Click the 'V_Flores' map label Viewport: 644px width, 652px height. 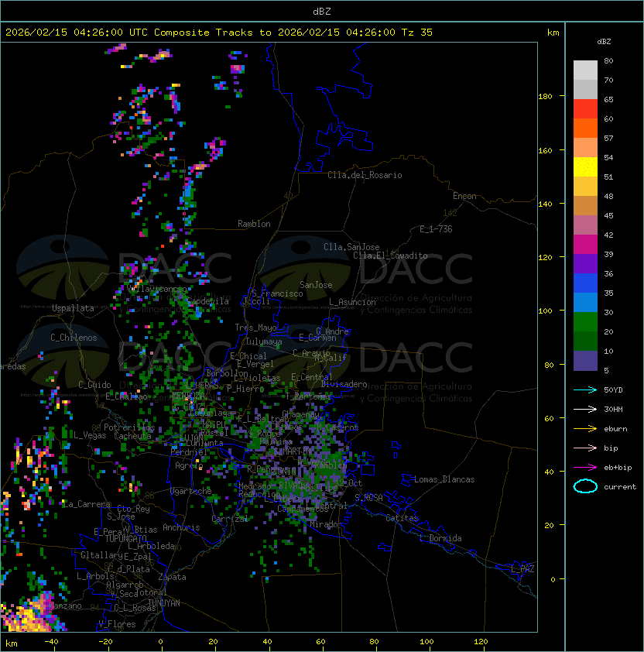(x=117, y=624)
